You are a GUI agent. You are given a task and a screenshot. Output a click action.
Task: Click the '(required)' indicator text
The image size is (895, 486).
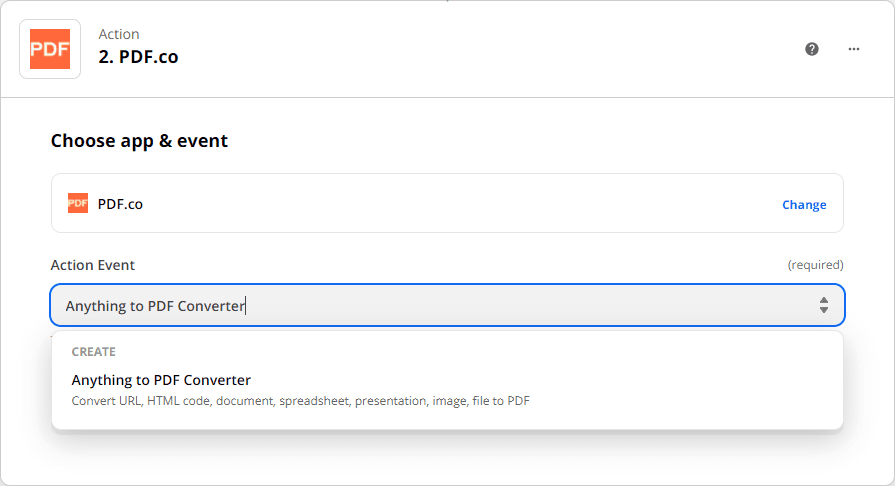815,265
